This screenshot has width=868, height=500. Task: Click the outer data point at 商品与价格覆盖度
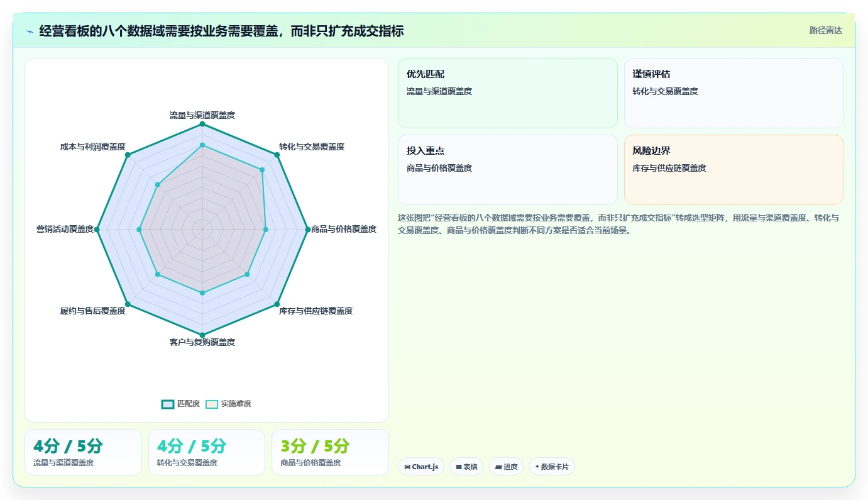pos(308,229)
